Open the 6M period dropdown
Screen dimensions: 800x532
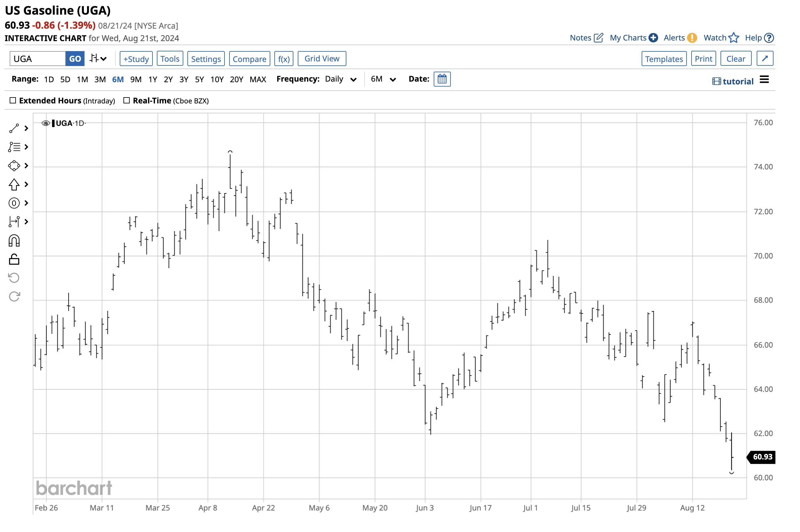tap(383, 79)
